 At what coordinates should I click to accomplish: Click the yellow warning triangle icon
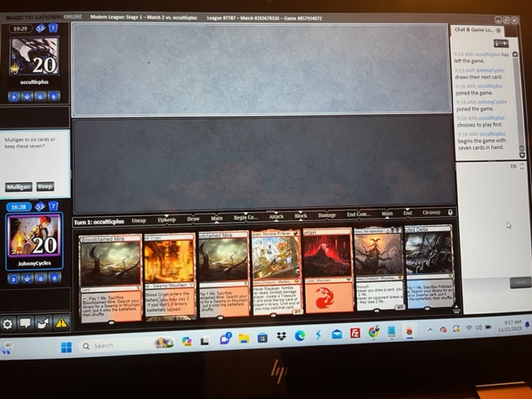(x=61, y=323)
